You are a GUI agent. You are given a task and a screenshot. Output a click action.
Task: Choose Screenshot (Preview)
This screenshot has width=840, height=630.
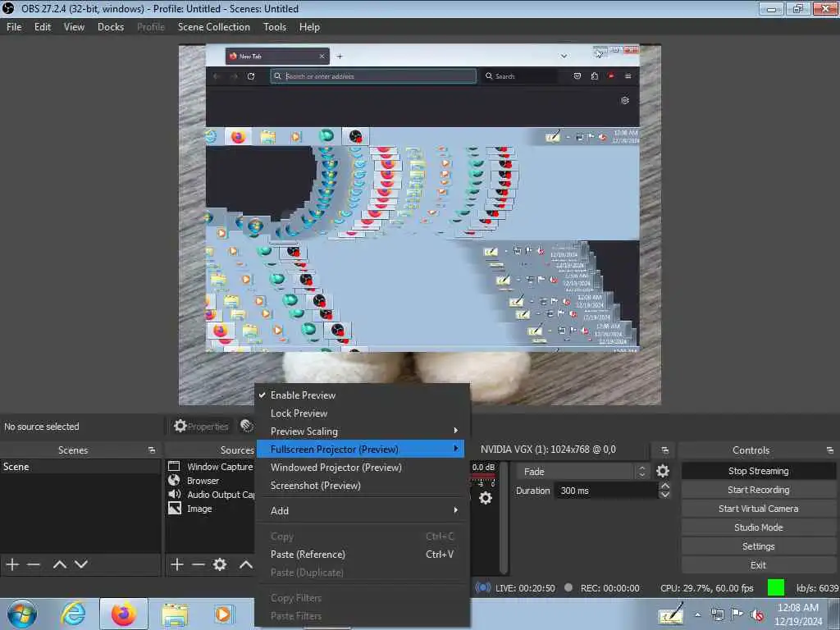(362, 486)
